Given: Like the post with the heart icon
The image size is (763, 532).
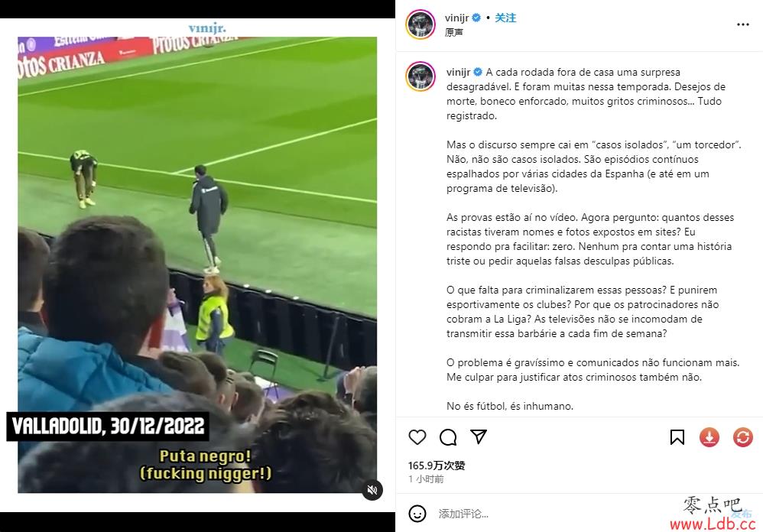Looking at the screenshot, I should pyautogui.click(x=417, y=437).
